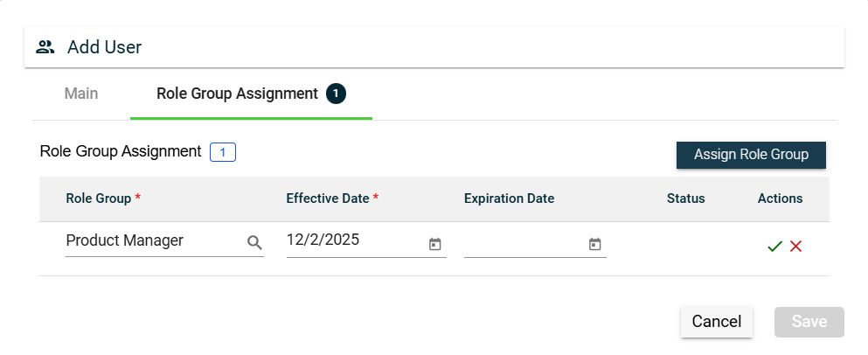
Task: Select the Role Group Assignment tab
Action: click(237, 94)
